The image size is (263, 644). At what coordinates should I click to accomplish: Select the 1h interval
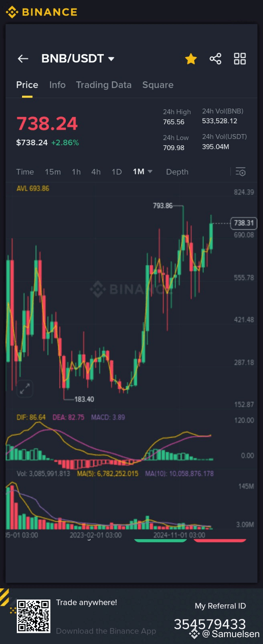pos(76,172)
